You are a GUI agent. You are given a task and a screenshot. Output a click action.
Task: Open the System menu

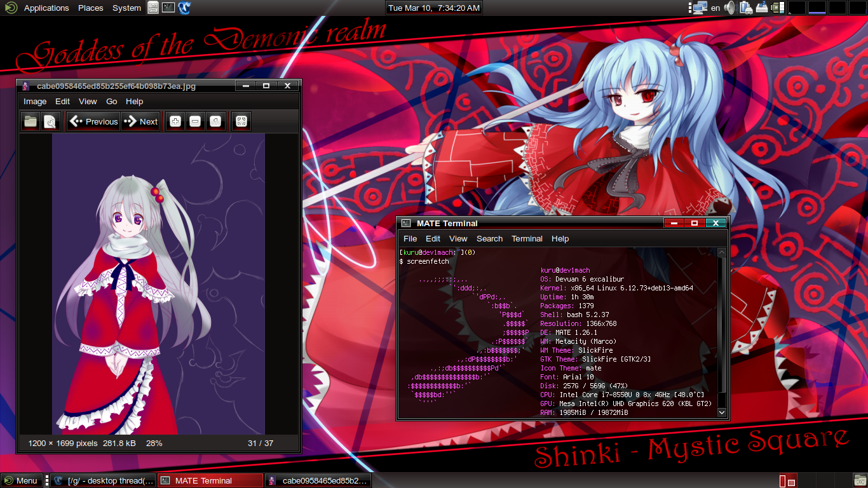[x=126, y=8]
